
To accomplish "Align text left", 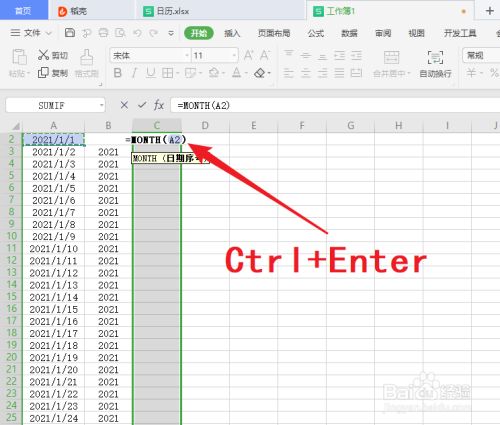I will [x=289, y=73].
